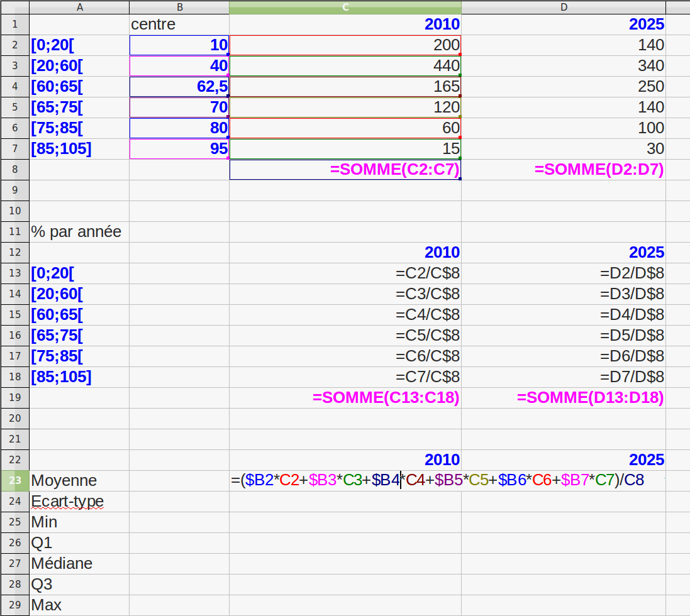Select cell C3 containing 440
Viewport: 690px width, 616px height.
[x=345, y=66]
